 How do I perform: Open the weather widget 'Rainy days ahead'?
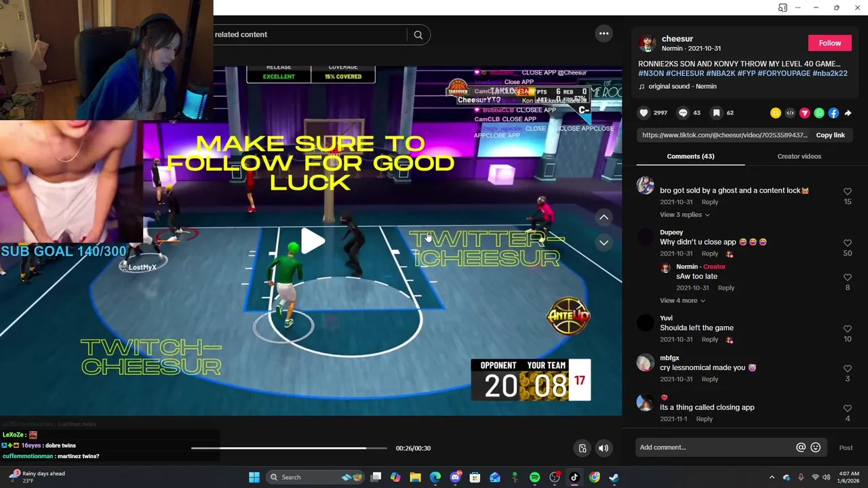[x=37, y=477]
